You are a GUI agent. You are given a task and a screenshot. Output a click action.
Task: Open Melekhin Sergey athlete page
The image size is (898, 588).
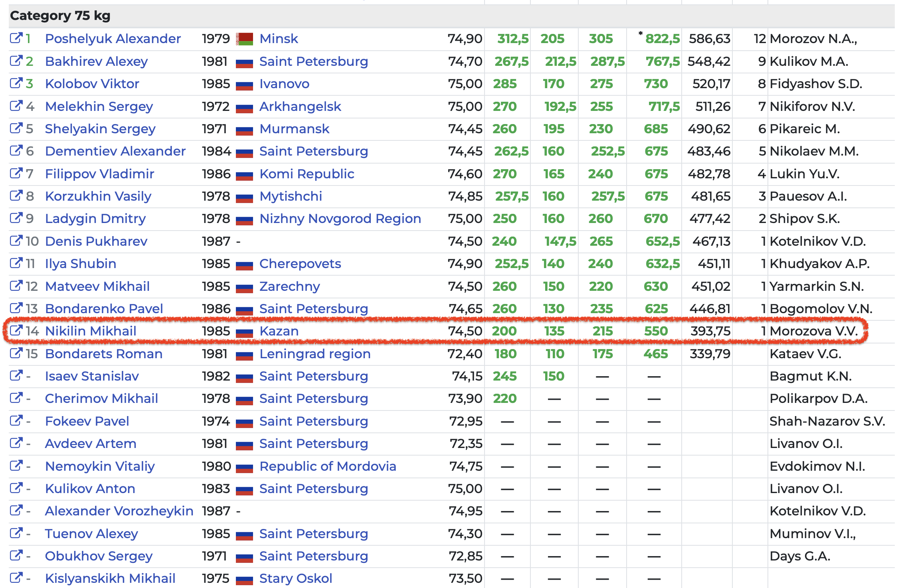point(99,107)
